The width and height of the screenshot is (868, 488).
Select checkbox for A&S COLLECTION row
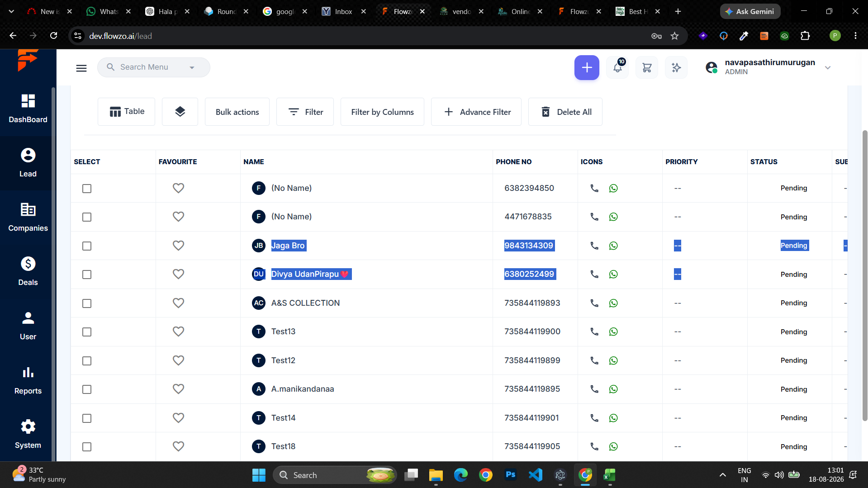click(x=87, y=303)
